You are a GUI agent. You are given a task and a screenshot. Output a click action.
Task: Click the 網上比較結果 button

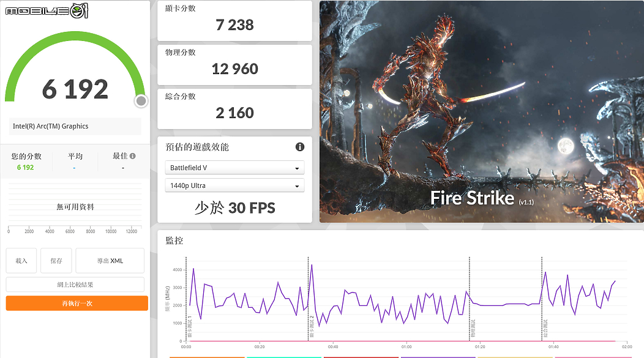point(75,285)
